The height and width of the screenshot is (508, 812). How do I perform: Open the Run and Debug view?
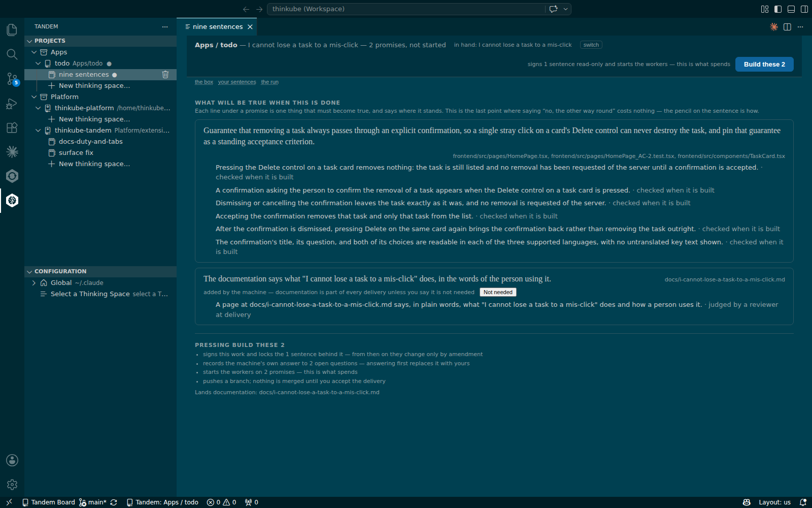pyautogui.click(x=12, y=103)
